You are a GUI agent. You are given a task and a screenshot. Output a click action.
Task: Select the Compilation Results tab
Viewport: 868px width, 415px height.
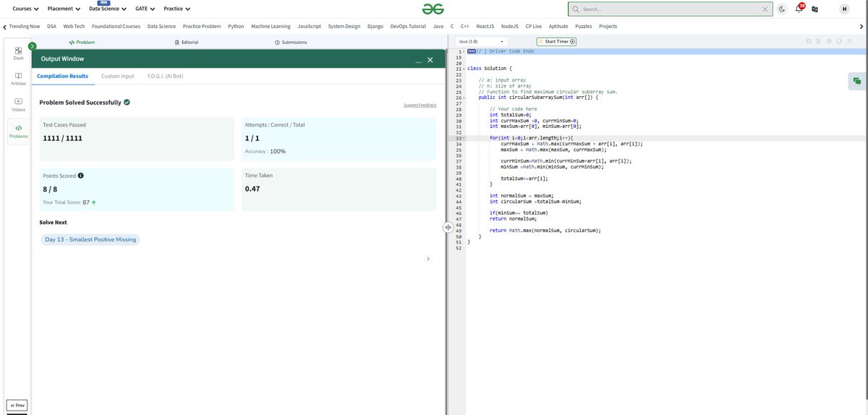pos(62,76)
